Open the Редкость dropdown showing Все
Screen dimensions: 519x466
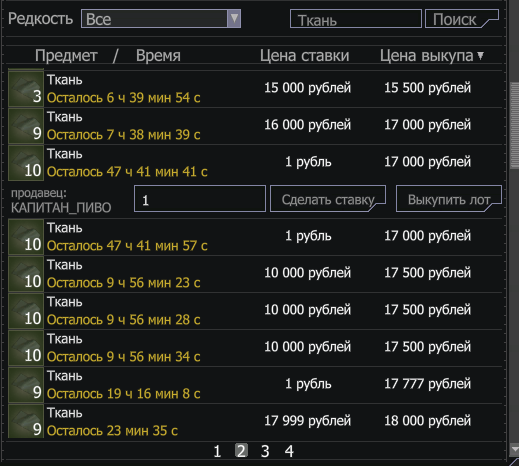(161, 19)
